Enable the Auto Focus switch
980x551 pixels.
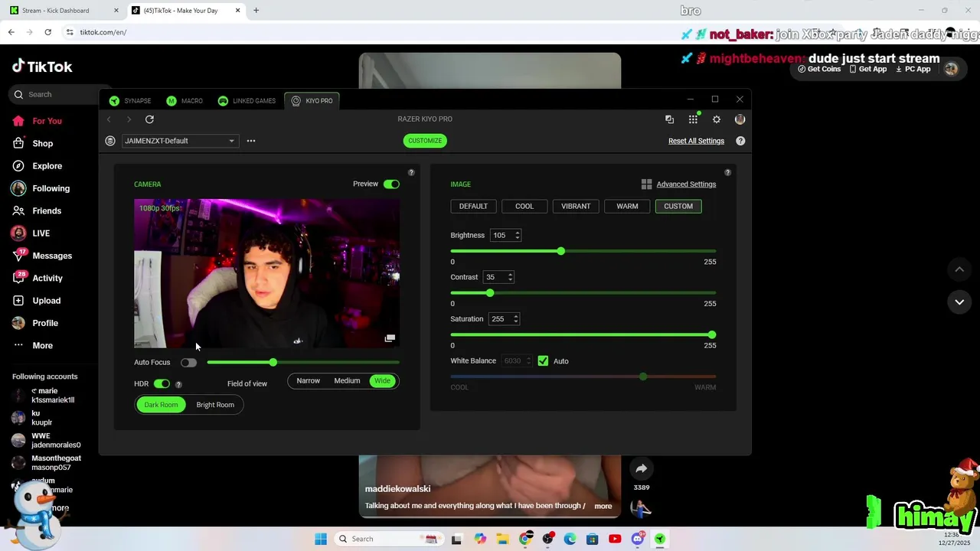click(188, 363)
